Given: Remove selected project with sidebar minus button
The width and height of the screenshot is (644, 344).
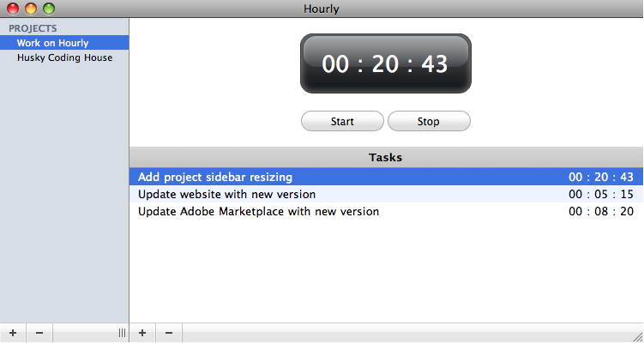Looking at the screenshot, I should pos(39,333).
